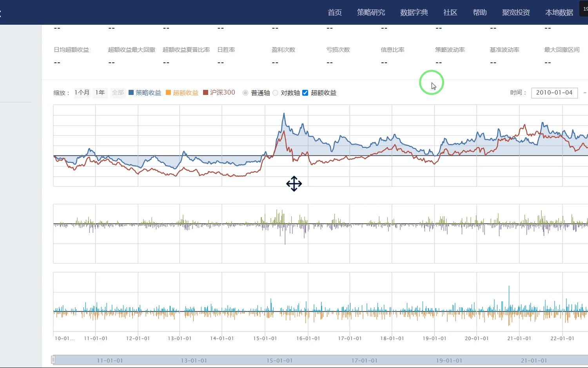Go to the 社区 community page
The width and height of the screenshot is (588, 368).
click(x=450, y=13)
